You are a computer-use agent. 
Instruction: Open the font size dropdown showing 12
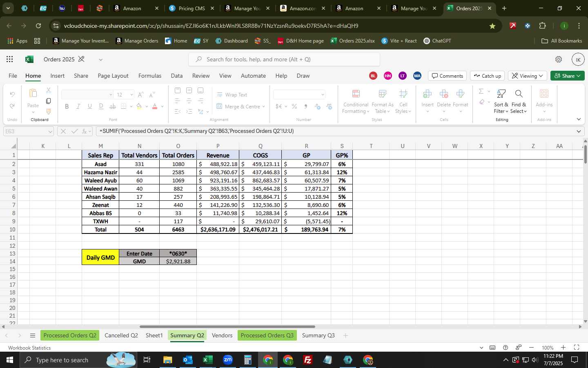tap(131, 95)
